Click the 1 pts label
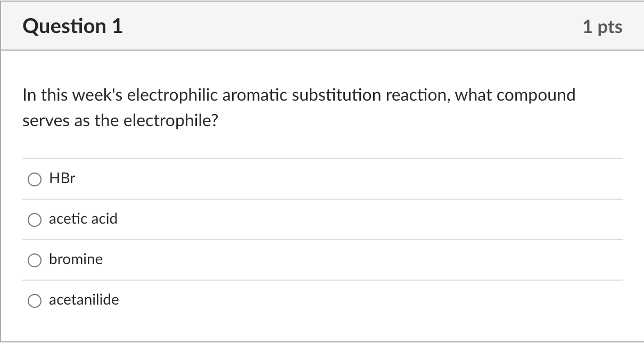 pos(603,27)
